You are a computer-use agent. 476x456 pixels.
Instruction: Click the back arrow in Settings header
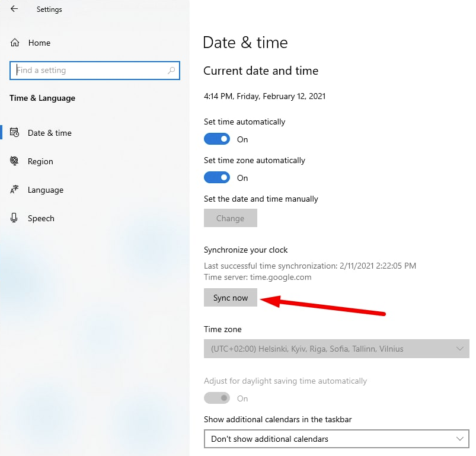(14, 9)
